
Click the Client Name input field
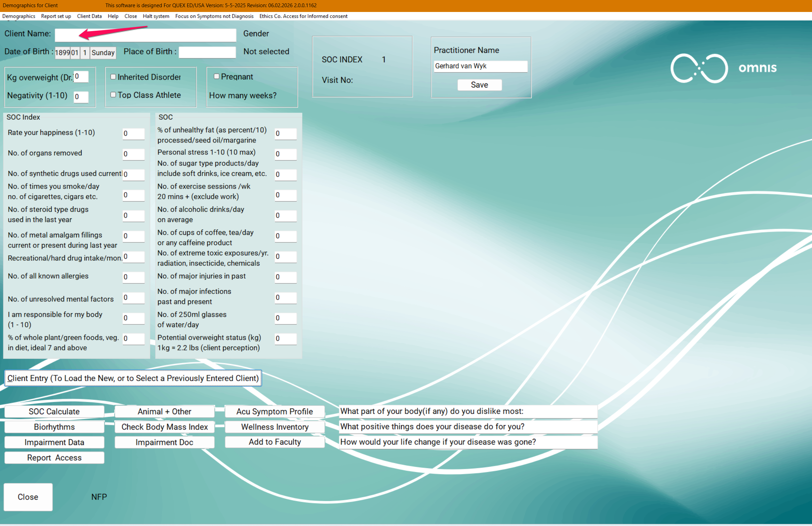click(145, 35)
